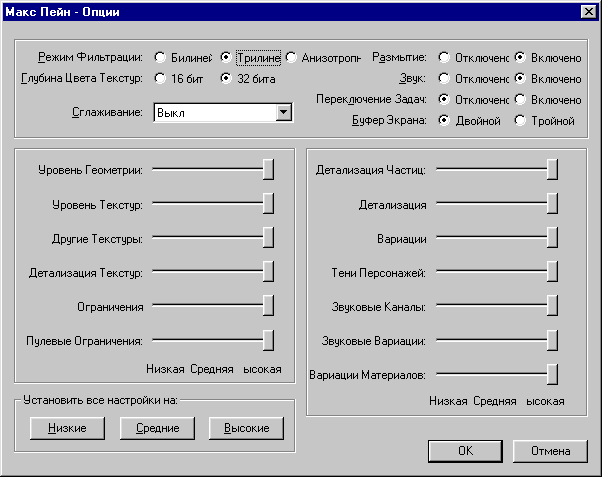602x477 pixels.
Task: Set all settings with the Высокие button
Action: coord(246,428)
